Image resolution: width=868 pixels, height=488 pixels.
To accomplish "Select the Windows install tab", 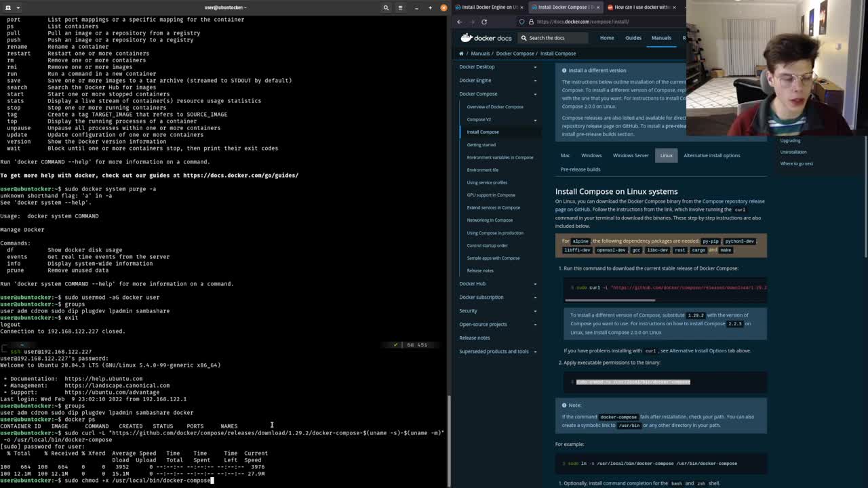I will pyautogui.click(x=591, y=155).
